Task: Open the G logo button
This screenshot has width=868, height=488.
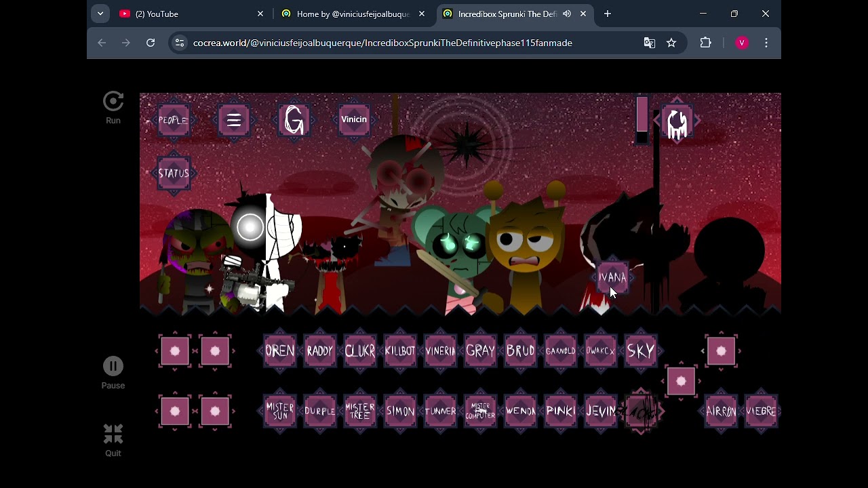Action: (x=294, y=120)
